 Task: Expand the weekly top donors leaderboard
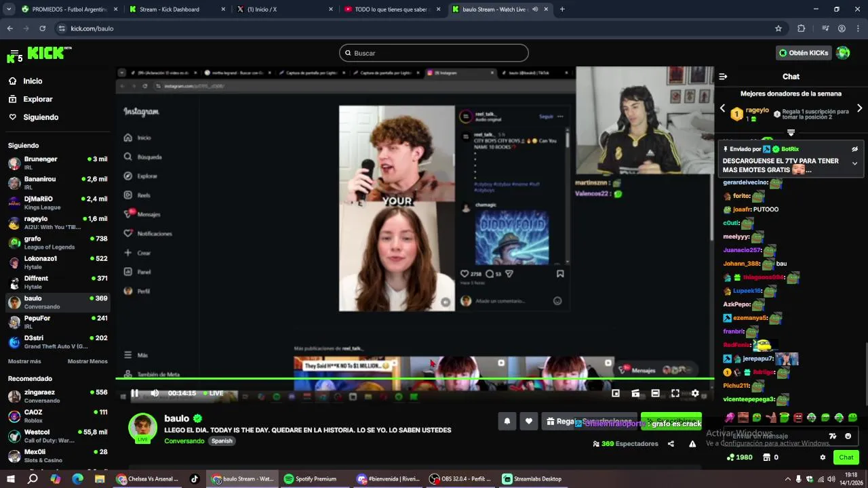(791, 132)
